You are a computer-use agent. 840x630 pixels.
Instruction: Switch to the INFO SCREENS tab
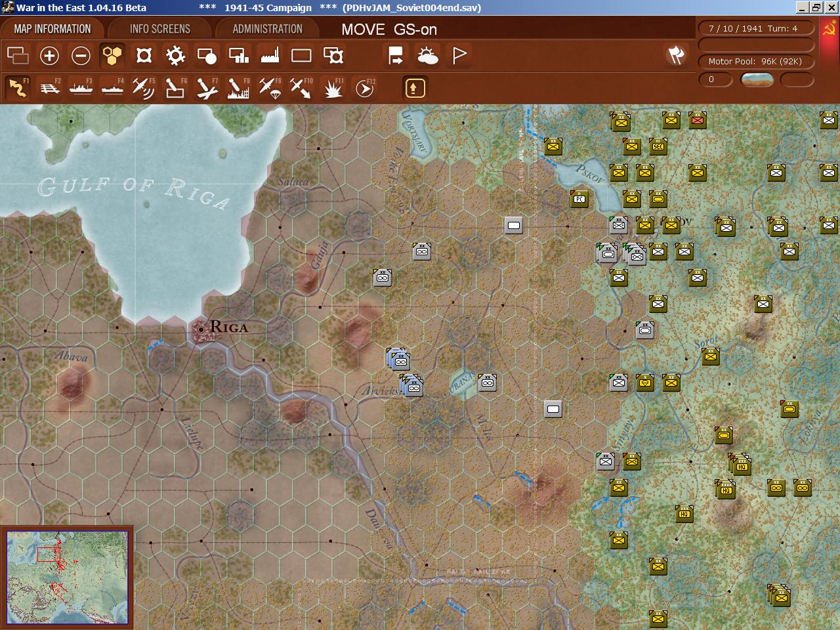pyautogui.click(x=159, y=29)
